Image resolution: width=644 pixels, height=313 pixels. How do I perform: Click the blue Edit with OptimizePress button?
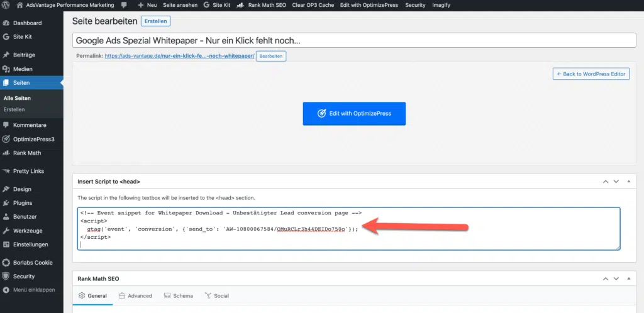tap(354, 114)
